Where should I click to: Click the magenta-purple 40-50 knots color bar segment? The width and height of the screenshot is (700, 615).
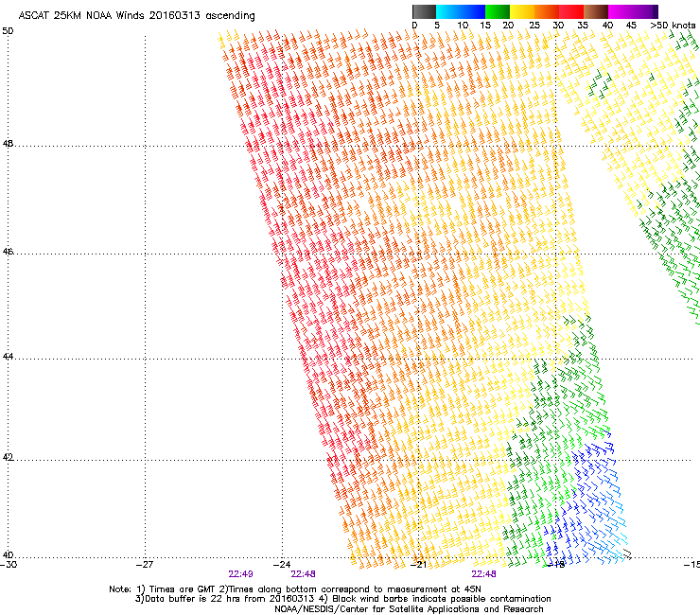tap(633, 11)
